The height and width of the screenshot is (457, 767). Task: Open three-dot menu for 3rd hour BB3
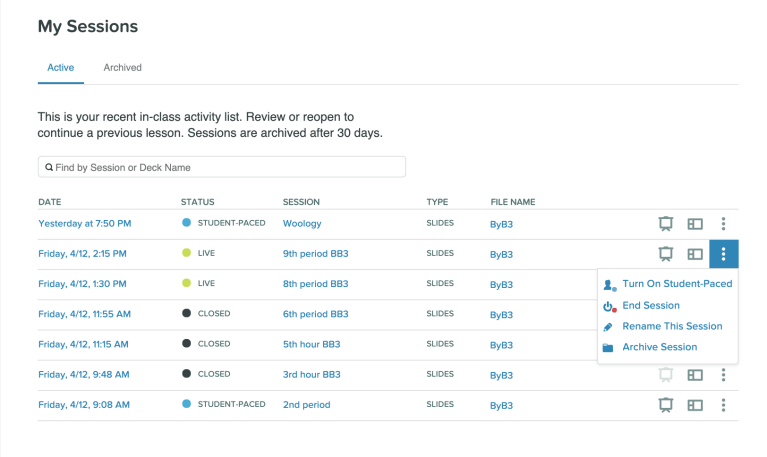(x=723, y=375)
